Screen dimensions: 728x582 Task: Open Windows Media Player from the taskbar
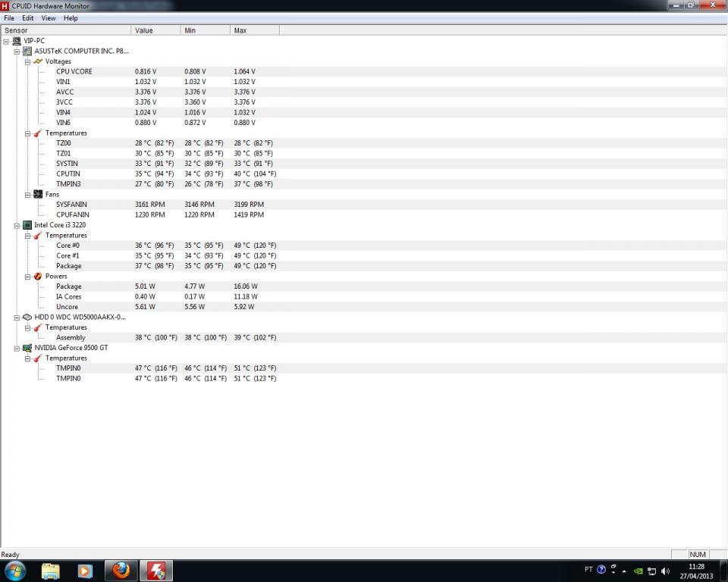[x=84, y=571]
